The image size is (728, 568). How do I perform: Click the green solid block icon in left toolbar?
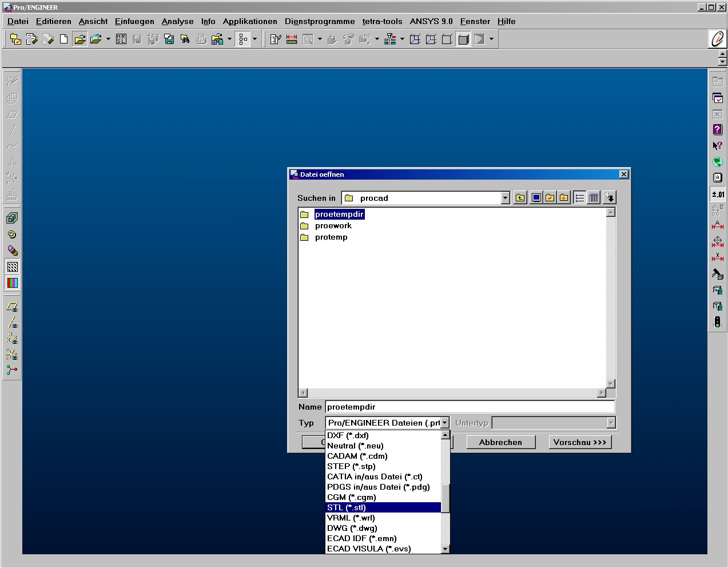(x=12, y=218)
